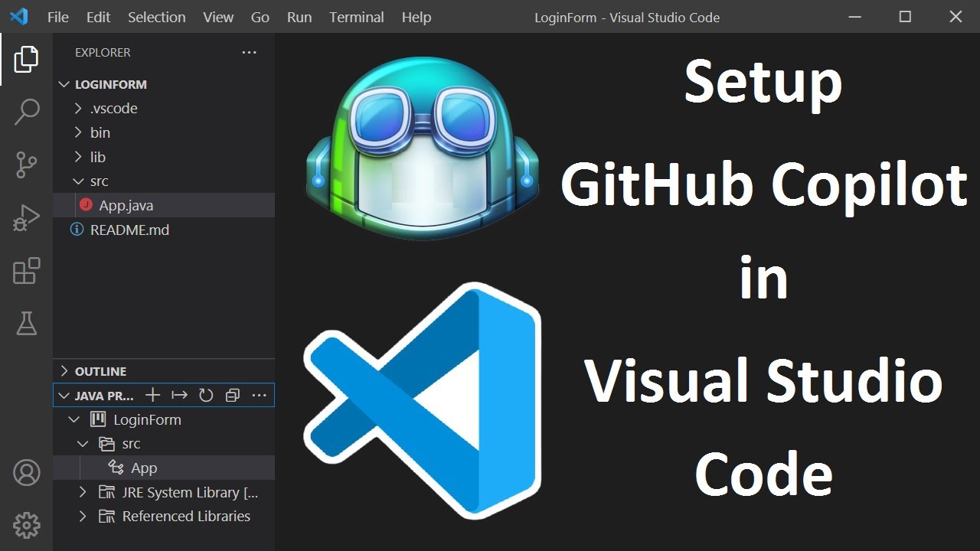Image resolution: width=980 pixels, height=551 pixels.
Task: Expand the JRE System Library node
Action: 83,492
